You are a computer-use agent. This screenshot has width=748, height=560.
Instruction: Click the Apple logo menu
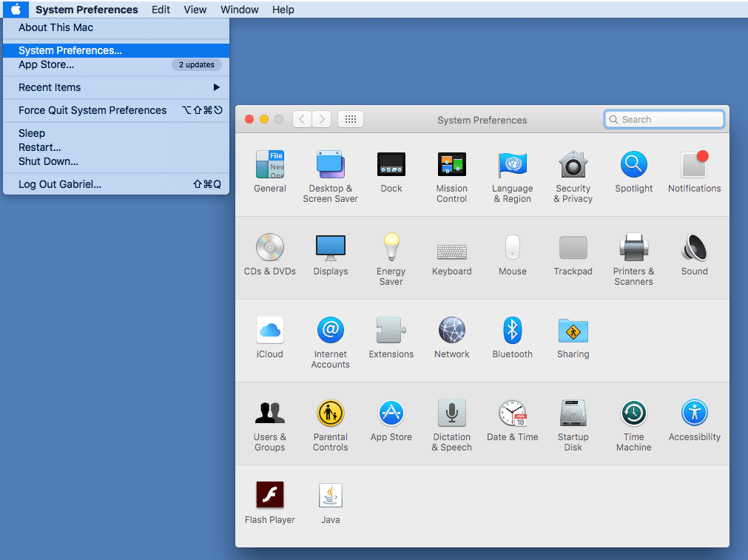click(16, 10)
